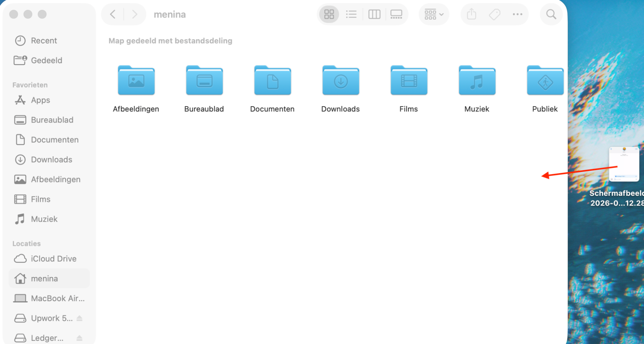This screenshot has width=644, height=344.
Task: Switch to column view
Action: (374, 14)
